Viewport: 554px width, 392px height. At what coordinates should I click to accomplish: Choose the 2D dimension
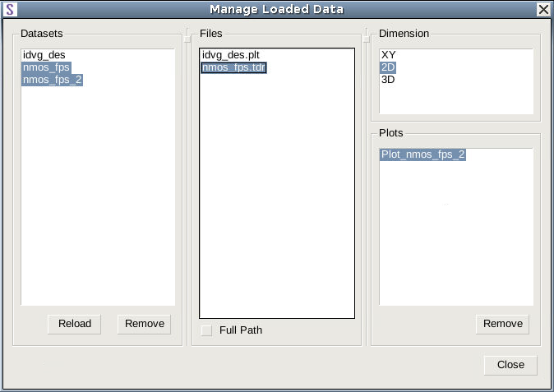tap(388, 67)
